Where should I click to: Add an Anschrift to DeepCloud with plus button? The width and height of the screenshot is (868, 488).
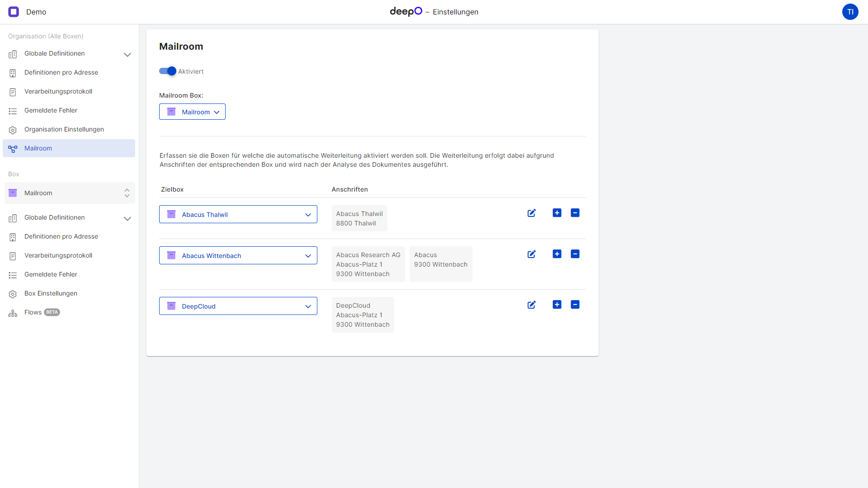click(557, 305)
